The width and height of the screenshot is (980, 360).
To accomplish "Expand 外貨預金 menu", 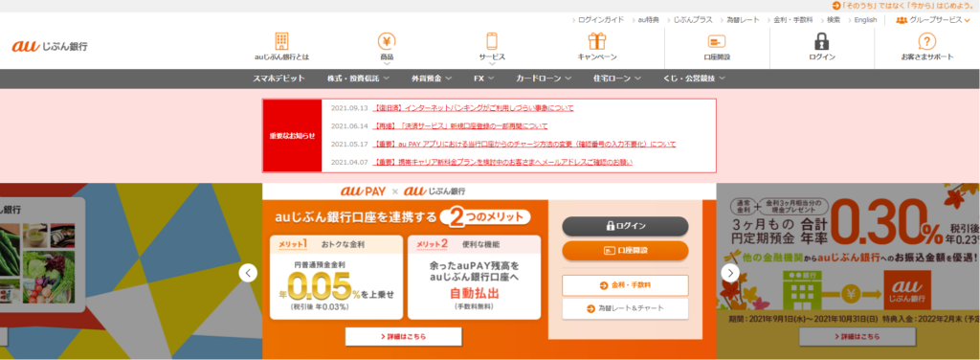I will (x=432, y=79).
